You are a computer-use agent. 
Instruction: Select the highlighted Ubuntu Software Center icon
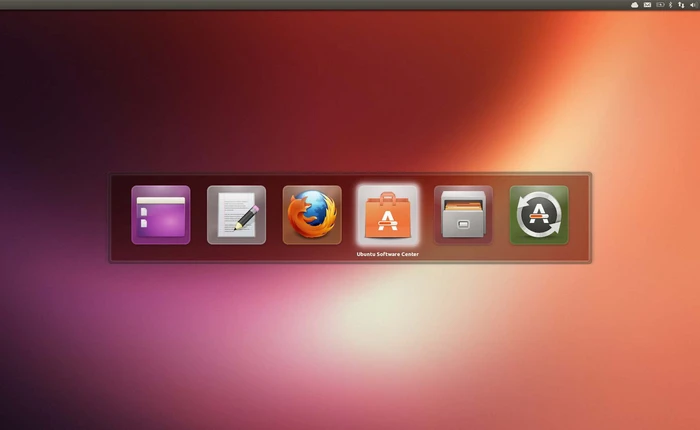[x=388, y=215]
